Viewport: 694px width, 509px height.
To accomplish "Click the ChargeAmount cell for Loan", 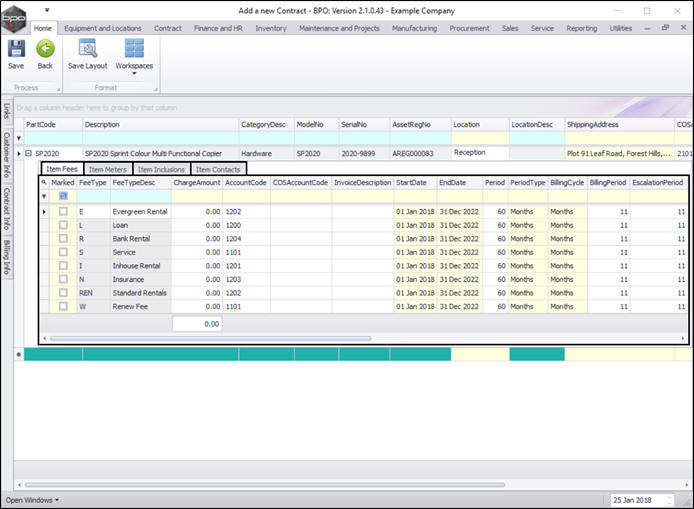I will coord(196,226).
